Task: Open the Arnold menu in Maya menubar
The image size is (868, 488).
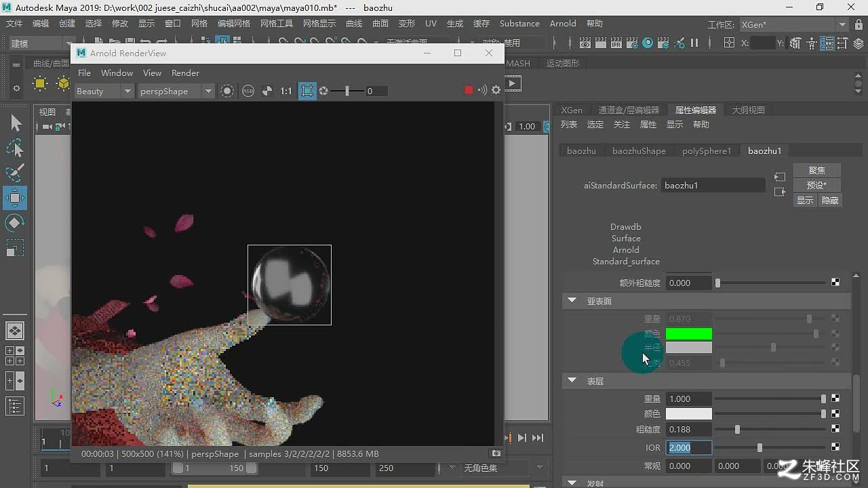Action: pos(563,23)
